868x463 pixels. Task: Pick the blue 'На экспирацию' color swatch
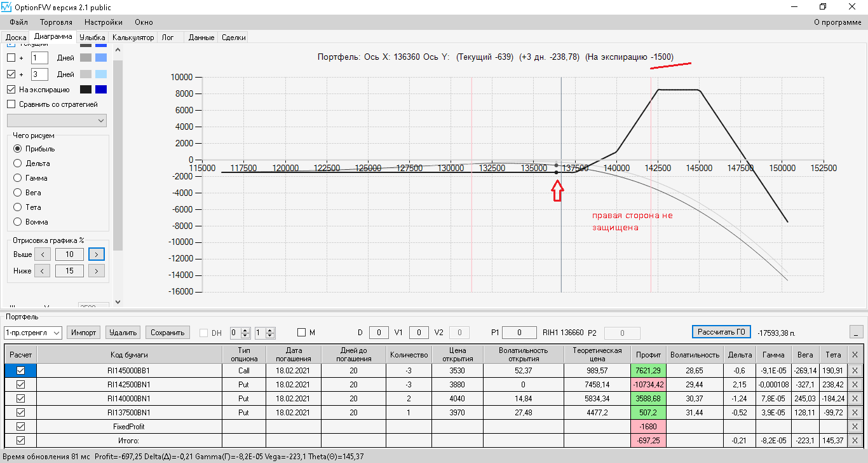click(101, 90)
